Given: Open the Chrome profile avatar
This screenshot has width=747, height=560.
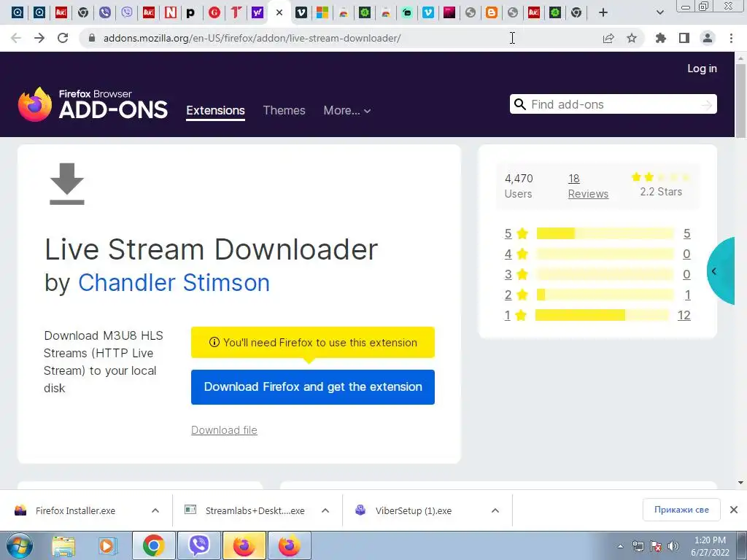Looking at the screenshot, I should tap(708, 38).
